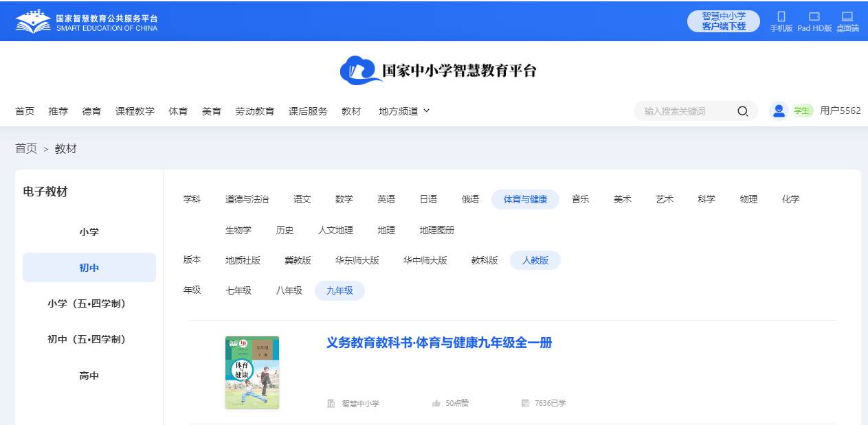868x425 pixels.
Task: Open 义务教育教科书·体育与健康九年级全一册 title link
Action: [439, 343]
